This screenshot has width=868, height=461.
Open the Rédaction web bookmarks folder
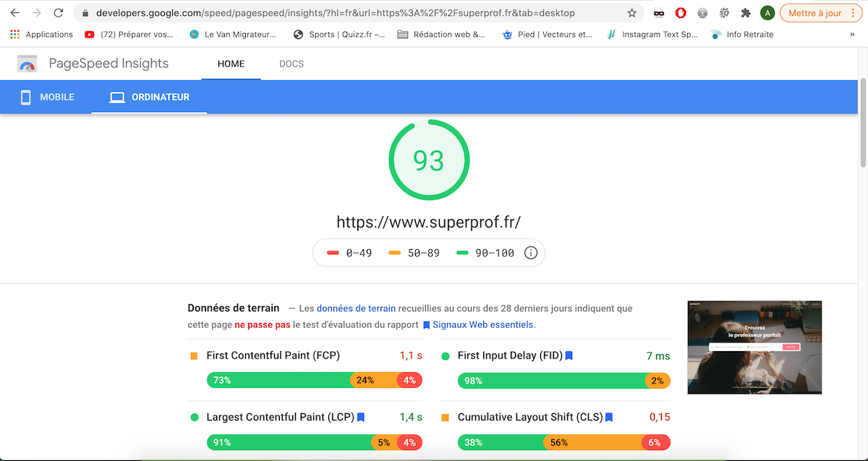pos(441,34)
